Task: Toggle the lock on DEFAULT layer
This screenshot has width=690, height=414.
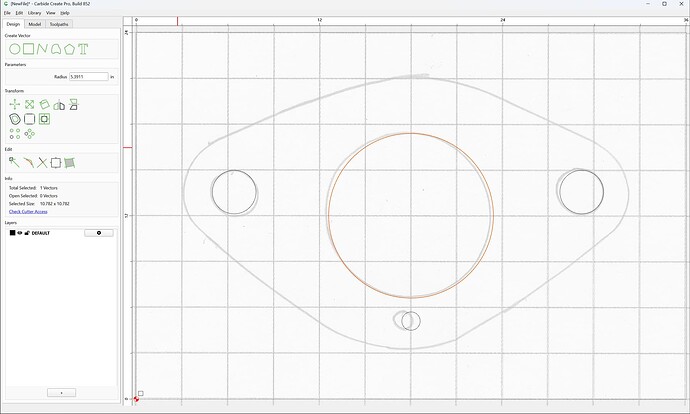Action: pyautogui.click(x=27, y=233)
